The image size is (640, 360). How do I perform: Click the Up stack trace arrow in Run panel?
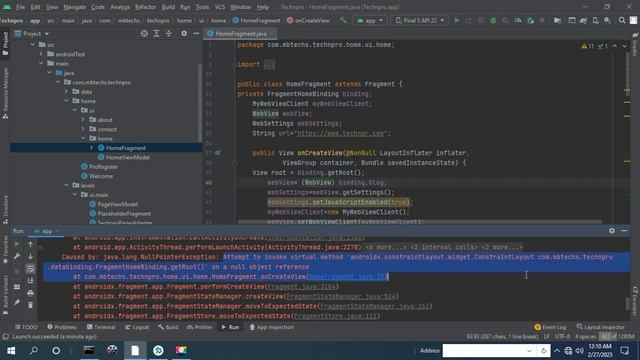coord(30,244)
